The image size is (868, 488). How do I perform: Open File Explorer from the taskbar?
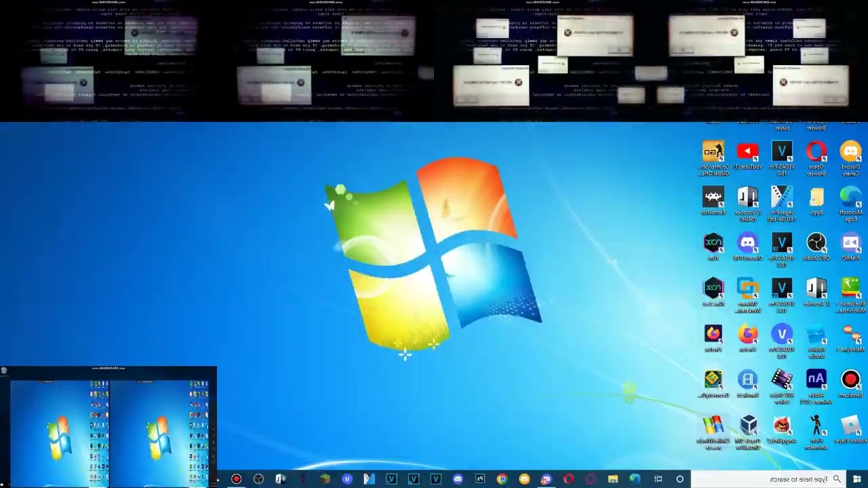point(613,479)
